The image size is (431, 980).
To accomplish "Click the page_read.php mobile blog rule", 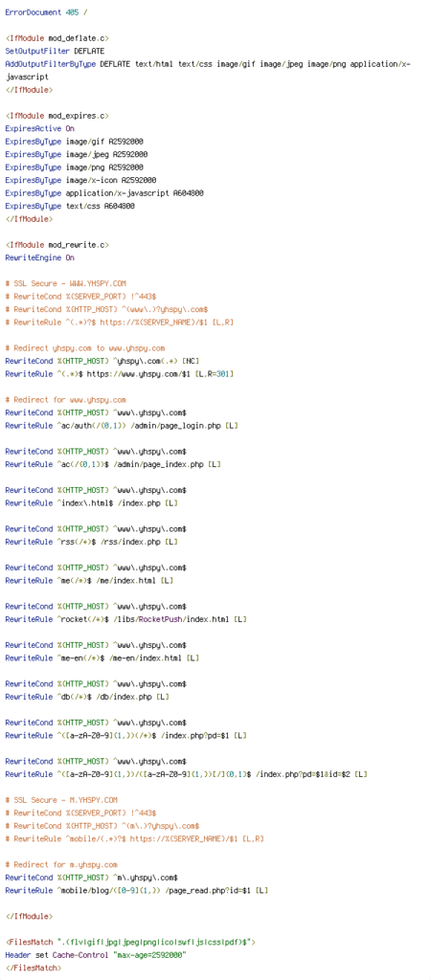I will click(x=136, y=891).
